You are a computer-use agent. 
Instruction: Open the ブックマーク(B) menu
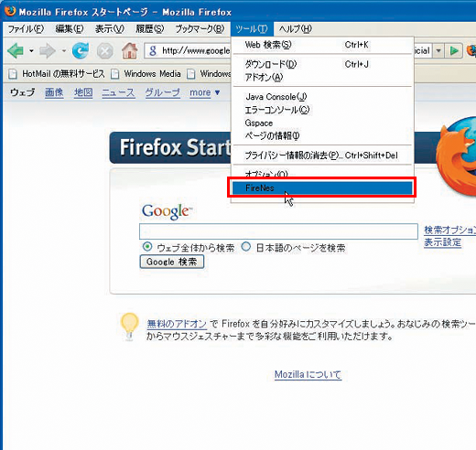[200, 29]
